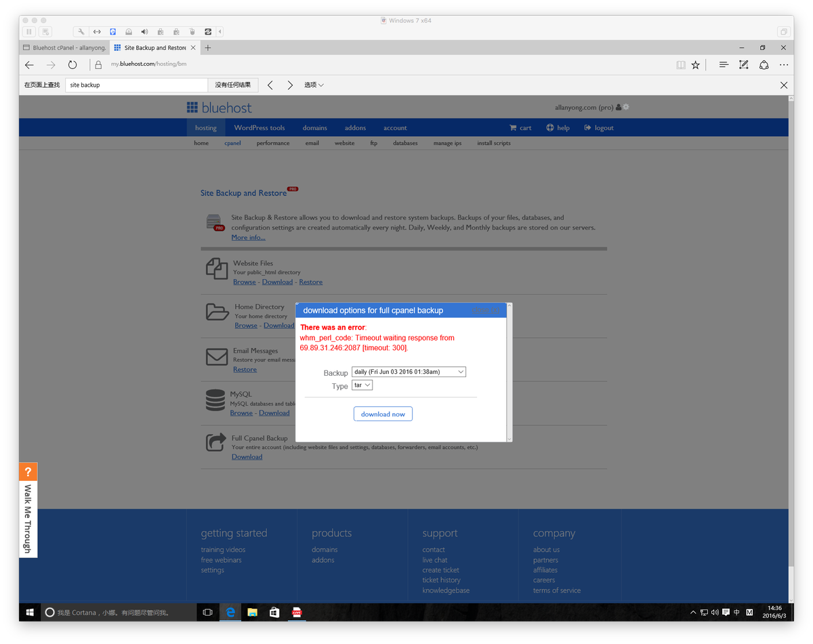
Task: Click the address bar lock icon
Action: pos(98,65)
